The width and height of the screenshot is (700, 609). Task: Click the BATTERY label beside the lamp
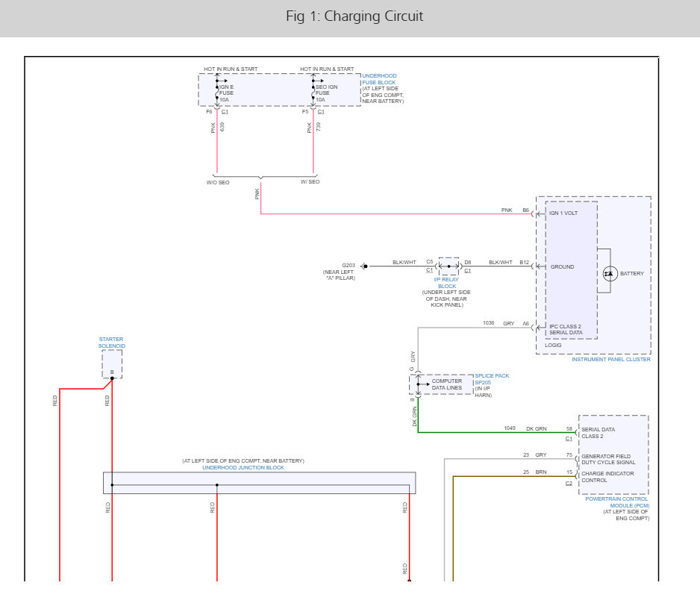[x=631, y=273]
